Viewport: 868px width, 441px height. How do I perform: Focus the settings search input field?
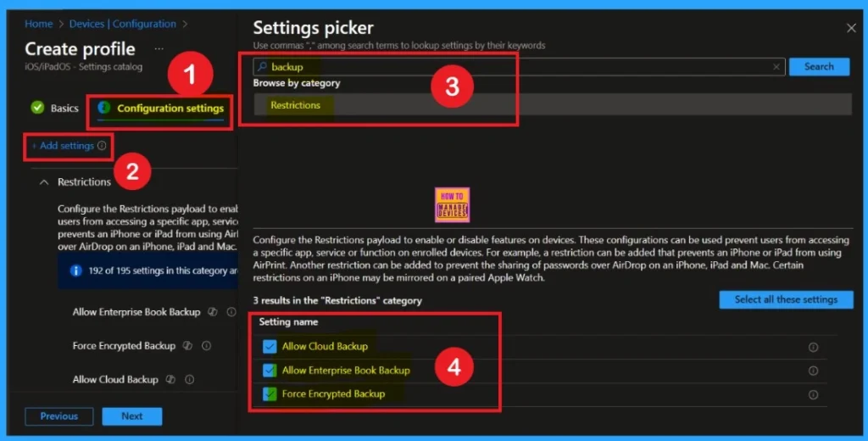[x=519, y=66]
